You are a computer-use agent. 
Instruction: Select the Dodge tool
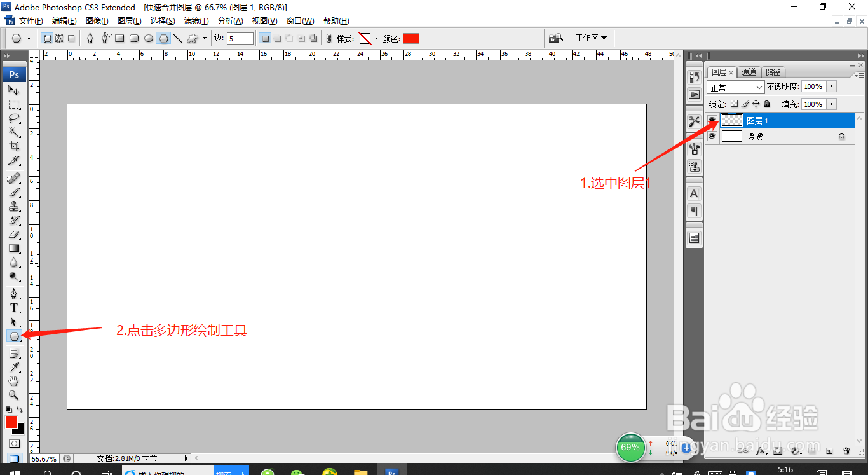[14, 277]
